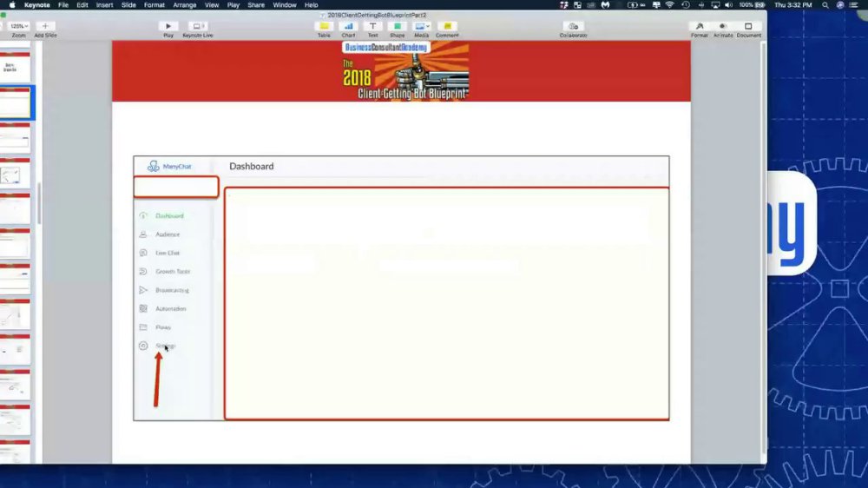Image resolution: width=868 pixels, height=488 pixels.
Task: Open the Media dropdown
Action: 422,26
